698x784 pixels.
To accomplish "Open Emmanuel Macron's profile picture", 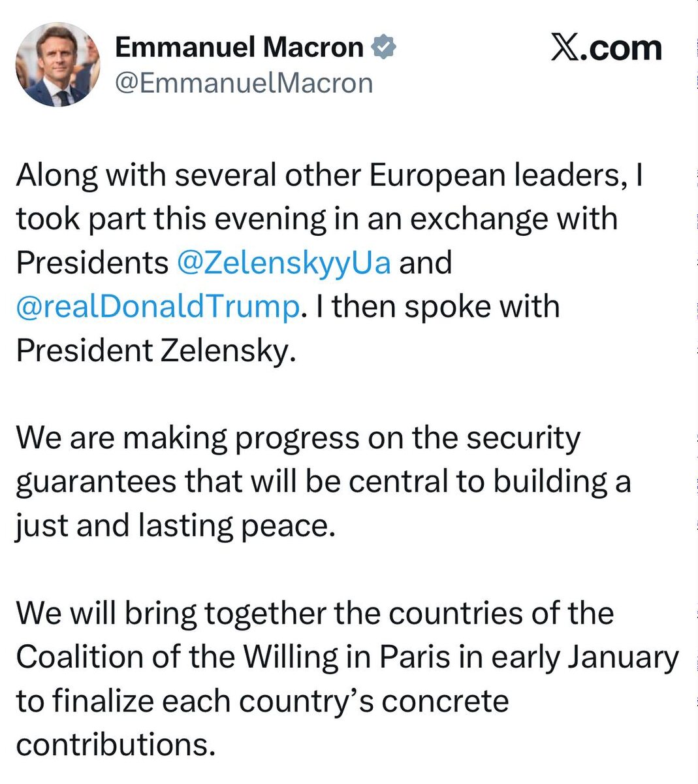I will coord(58,65).
